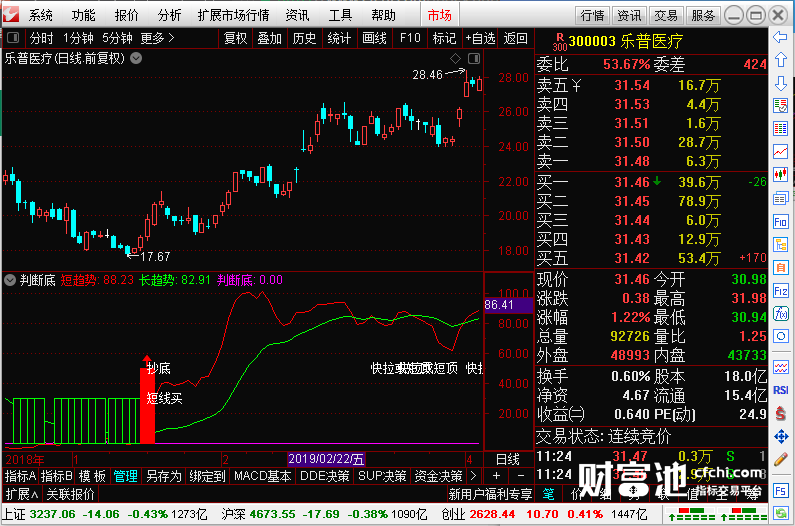Show more bottom tabs with the right arrow
Screen dimensions: 795x526
pyautogui.click(x=473, y=475)
